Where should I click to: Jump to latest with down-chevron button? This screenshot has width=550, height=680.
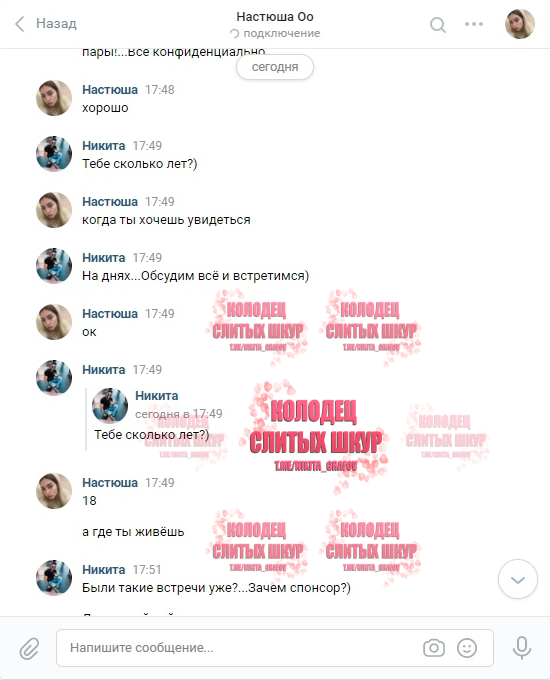click(517, 579)
